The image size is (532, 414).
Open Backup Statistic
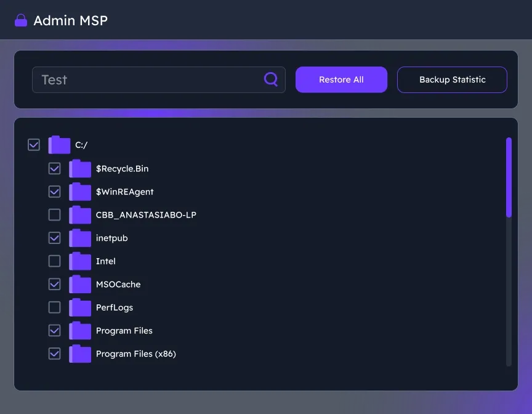click(452, 79)
